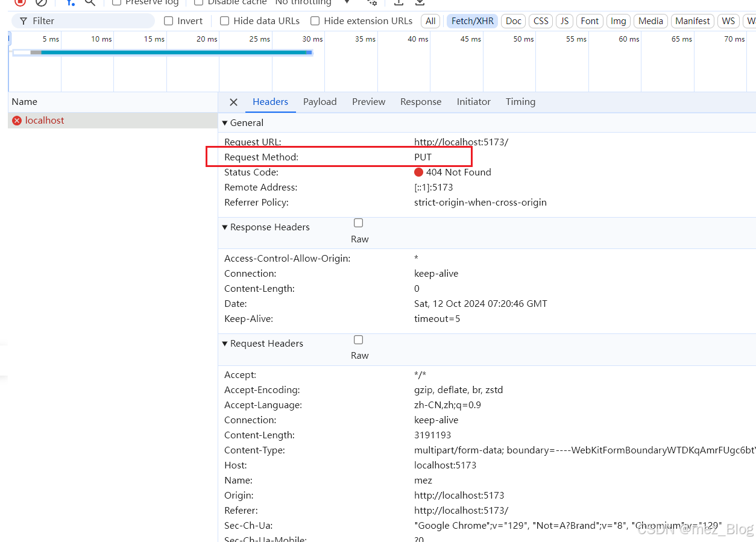Viewport: 756px width, 542px height.
Task: Click the Referer value http://localhost:5173/
Action: [461, 511]
